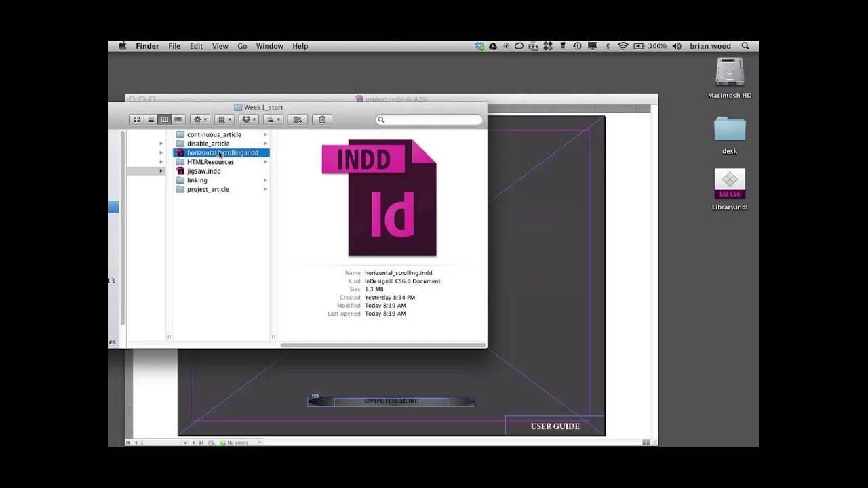Click SWIPE FOR MORE frame in InDesign document
868x488 pixels.
pyautogui.click(x=391, y=401)
